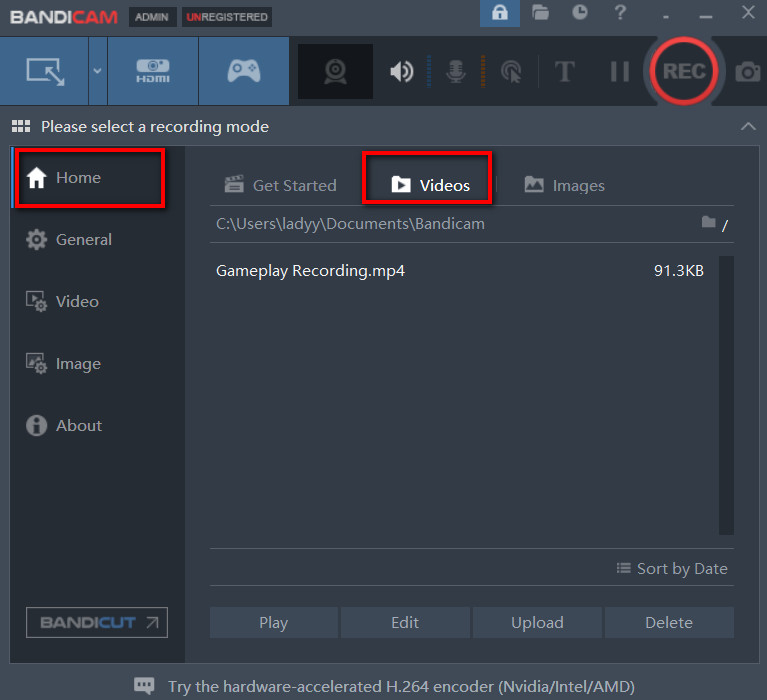Open scheduled recording clock icon
767x700 pixels.
pyautogui.click(x=580, y=12)
